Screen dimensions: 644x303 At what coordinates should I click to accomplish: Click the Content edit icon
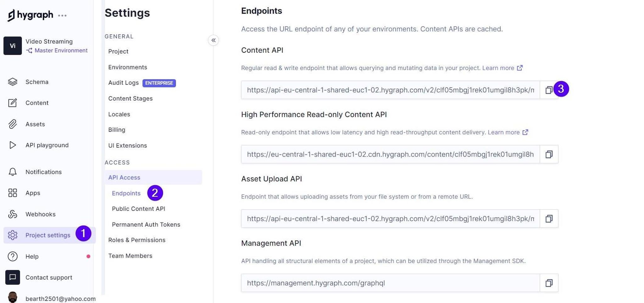tap(13, 103)
